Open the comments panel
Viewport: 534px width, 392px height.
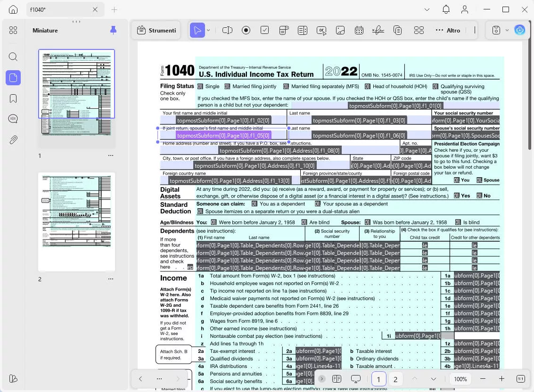13,119
